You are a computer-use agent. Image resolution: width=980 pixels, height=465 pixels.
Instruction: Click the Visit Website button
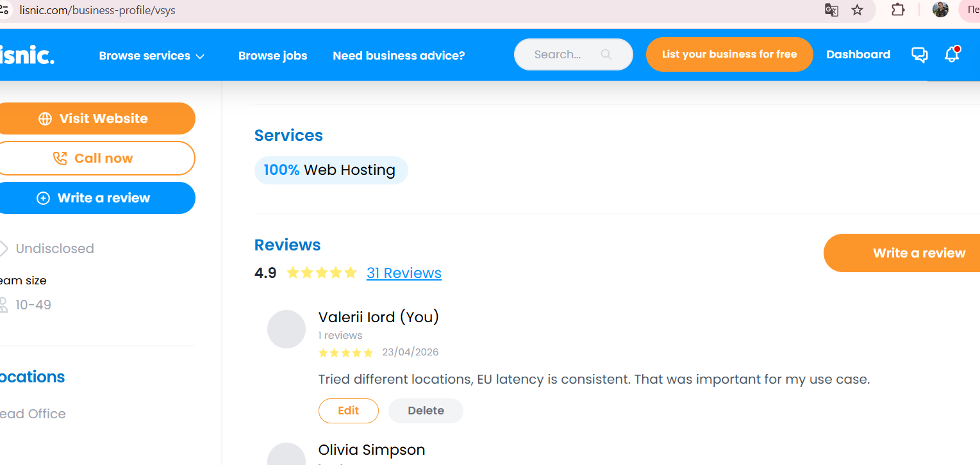(96, 118)
